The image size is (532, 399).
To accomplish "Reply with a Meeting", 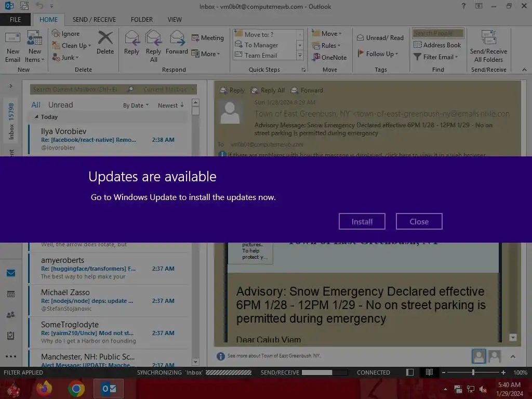I will [208, 37].
